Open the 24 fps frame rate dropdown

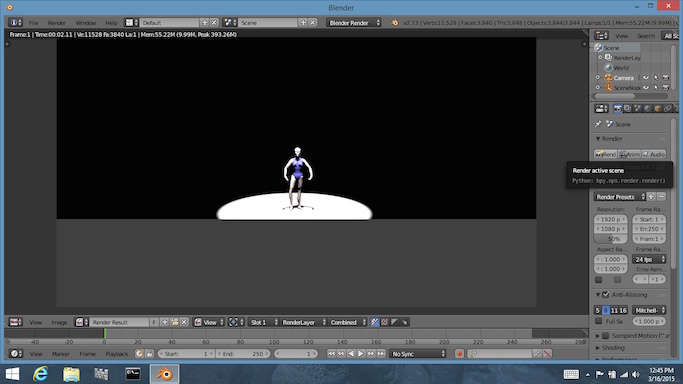pos(649,259)
